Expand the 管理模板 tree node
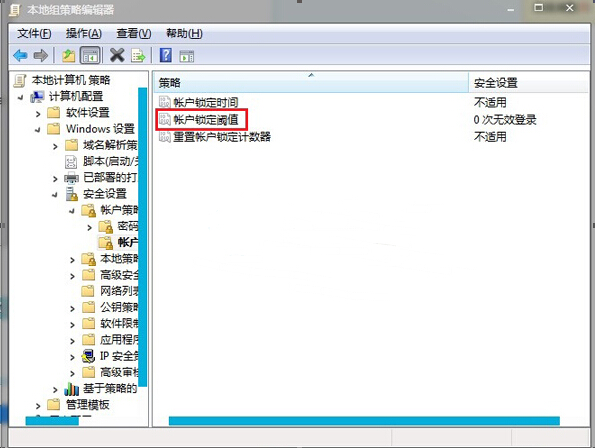The image size is (595, 448). (38, 406)
